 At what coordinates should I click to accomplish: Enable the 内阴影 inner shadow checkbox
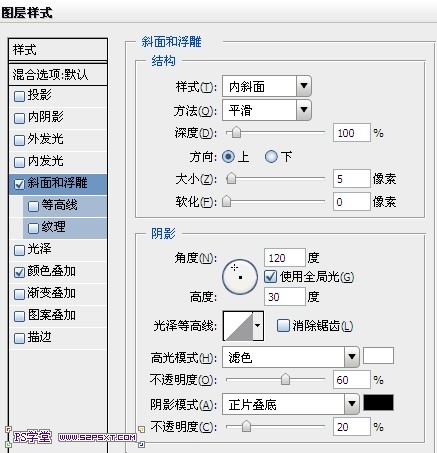(x=19, y=118)
